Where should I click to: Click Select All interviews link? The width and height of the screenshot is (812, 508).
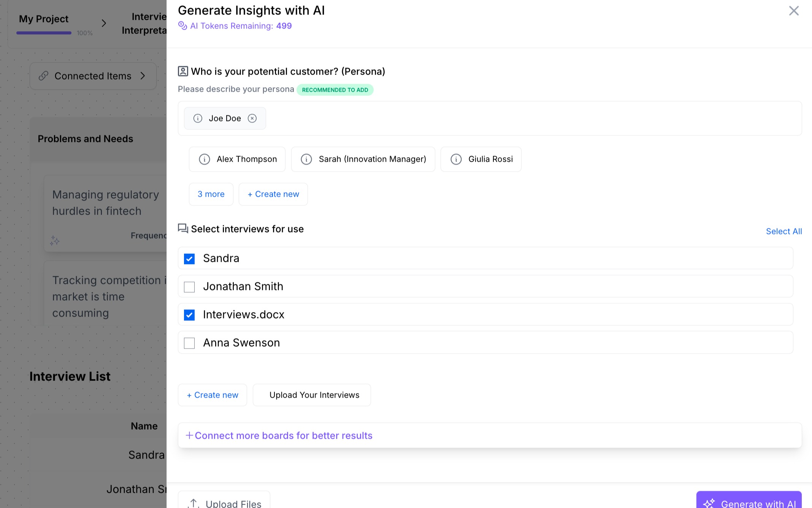[783, 231]
